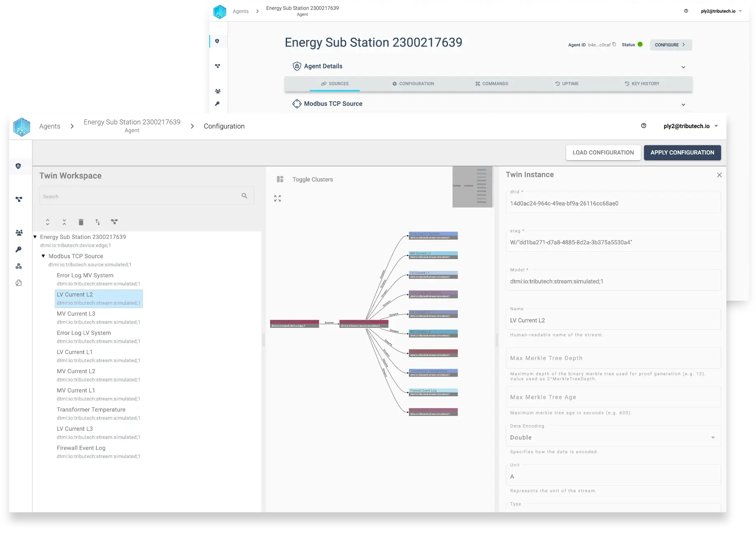The width and height of the screenshot is (756, 533).
Task: Open the key icon in left sidebar
Action: point(19,250)
